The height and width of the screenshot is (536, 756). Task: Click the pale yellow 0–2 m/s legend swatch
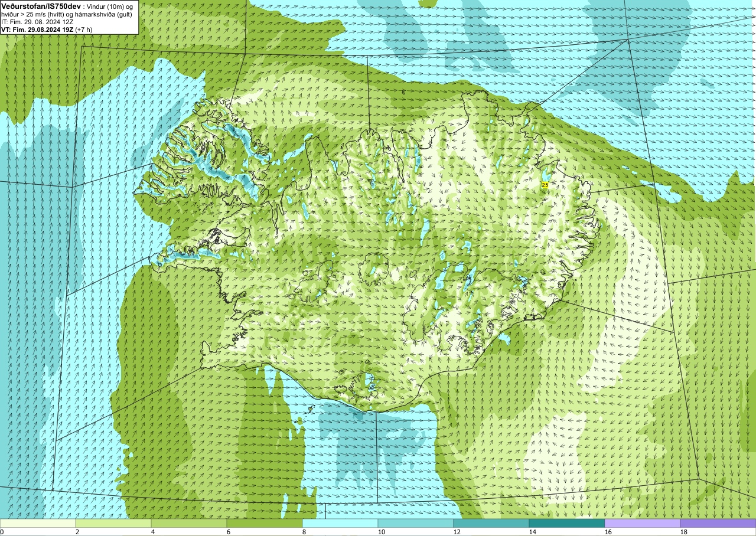38,523
